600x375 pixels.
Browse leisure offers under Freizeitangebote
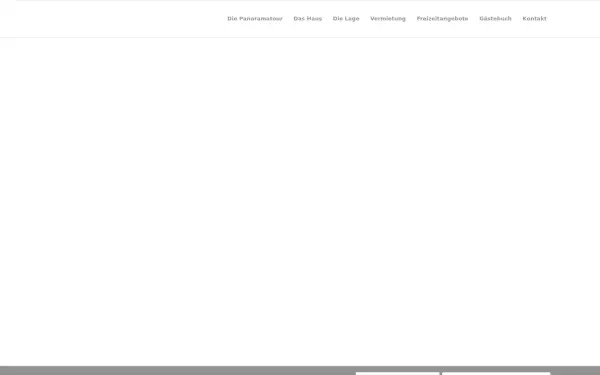442,18
